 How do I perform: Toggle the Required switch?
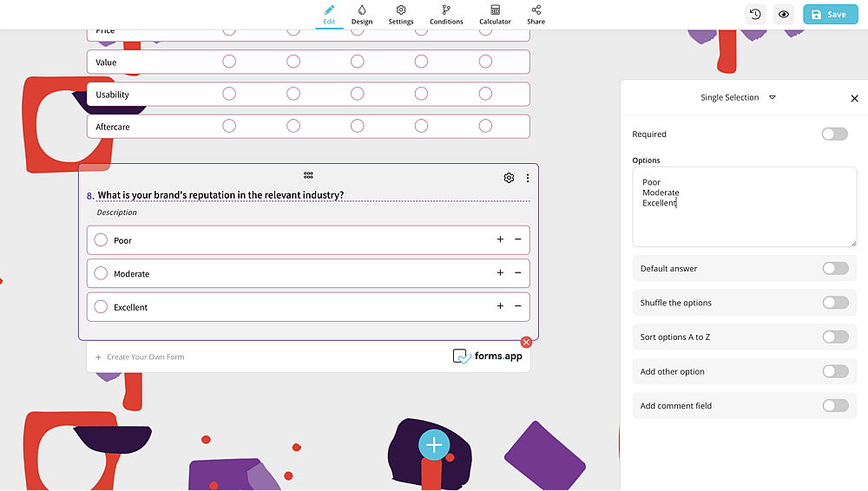point(835,134)
